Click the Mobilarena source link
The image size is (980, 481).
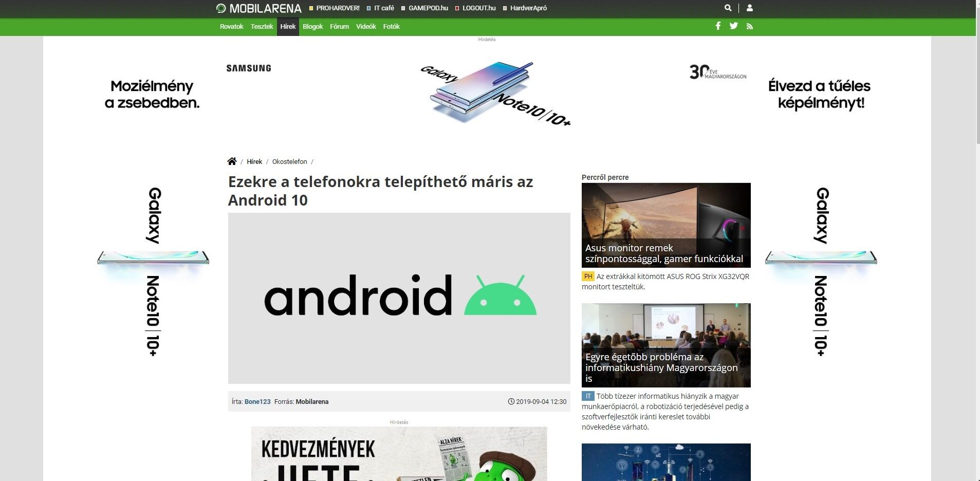coord(312,402)
